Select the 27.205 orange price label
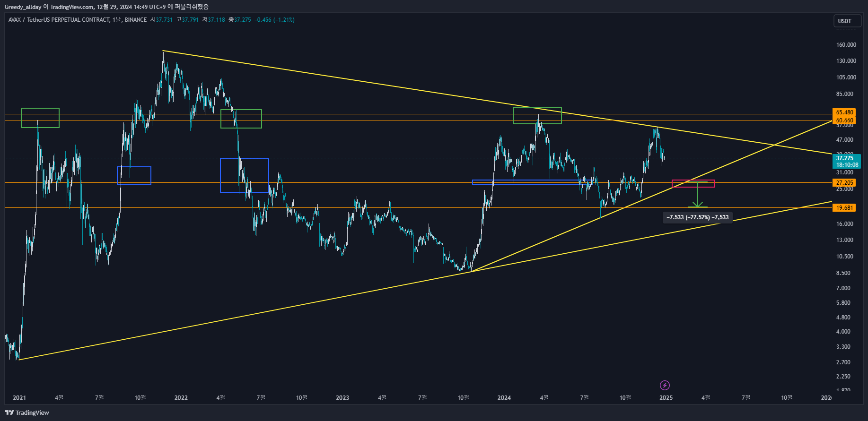This screenshot has width=868, height=421. [844, 183]
